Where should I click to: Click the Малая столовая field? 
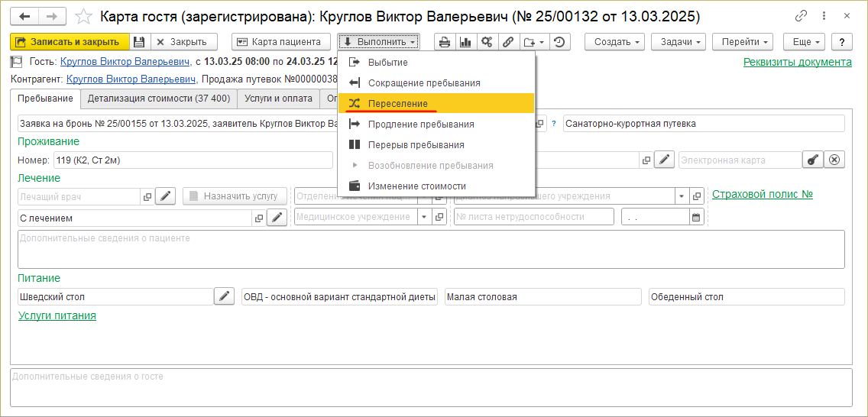543,296
